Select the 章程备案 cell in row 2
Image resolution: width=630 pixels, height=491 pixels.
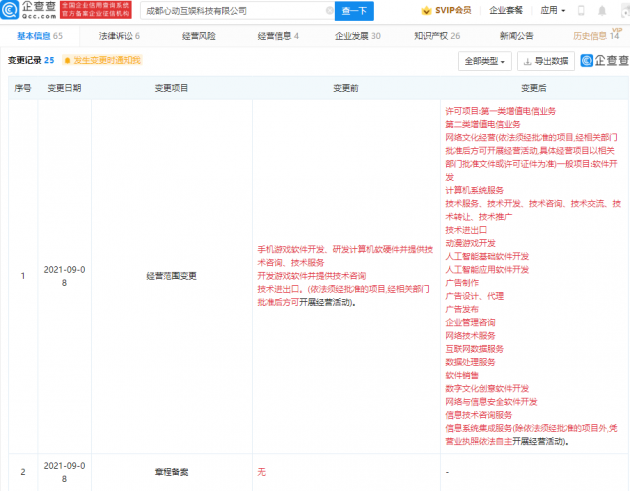(172, 472)
